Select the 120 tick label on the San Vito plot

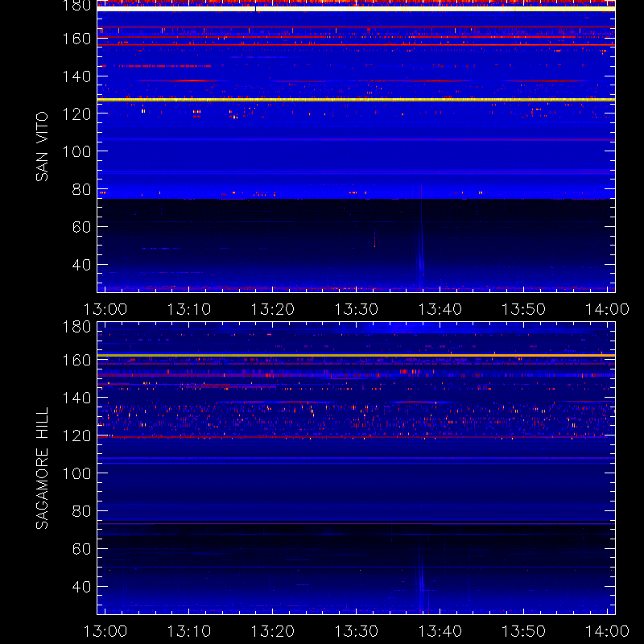coord(76,114)
